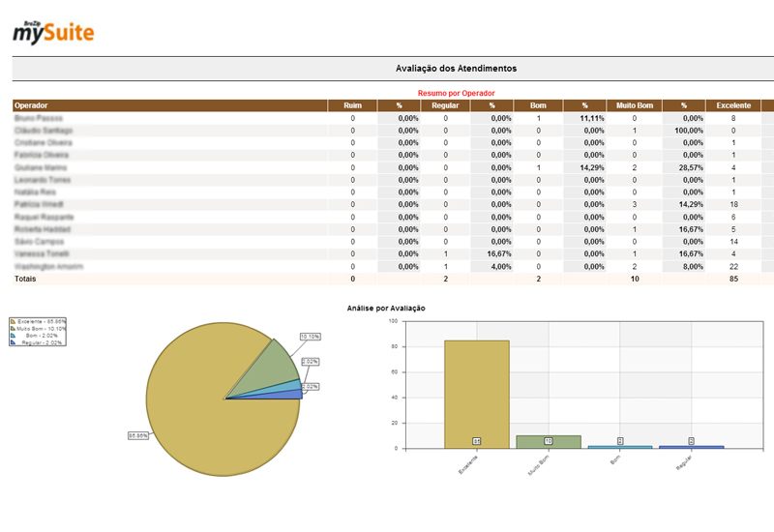The height and width of the screenshot is (532, 774).
Task: Click the Excelente column header
Action: pos(733,105)
